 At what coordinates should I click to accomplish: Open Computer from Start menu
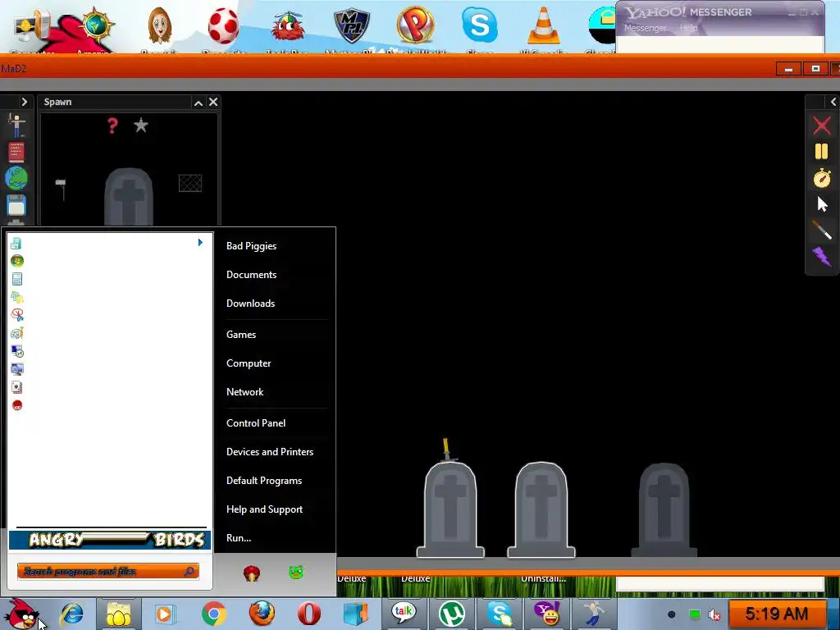pyautogui.click(x=249, y=363)
